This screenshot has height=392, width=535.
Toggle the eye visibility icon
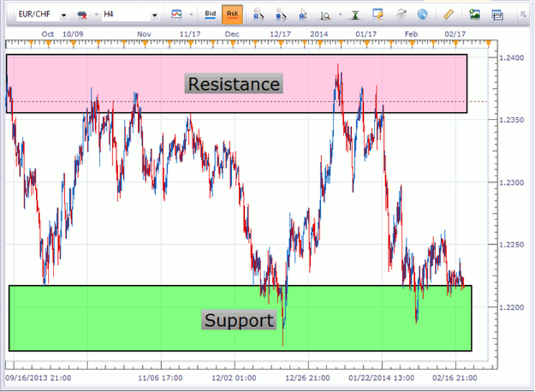[x=402, y=14]
